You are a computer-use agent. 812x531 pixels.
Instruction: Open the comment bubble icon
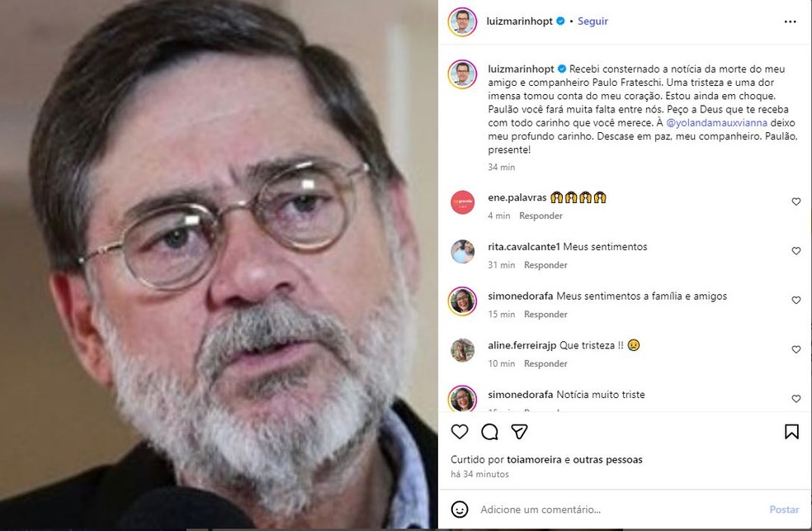(x=490, y=431)
